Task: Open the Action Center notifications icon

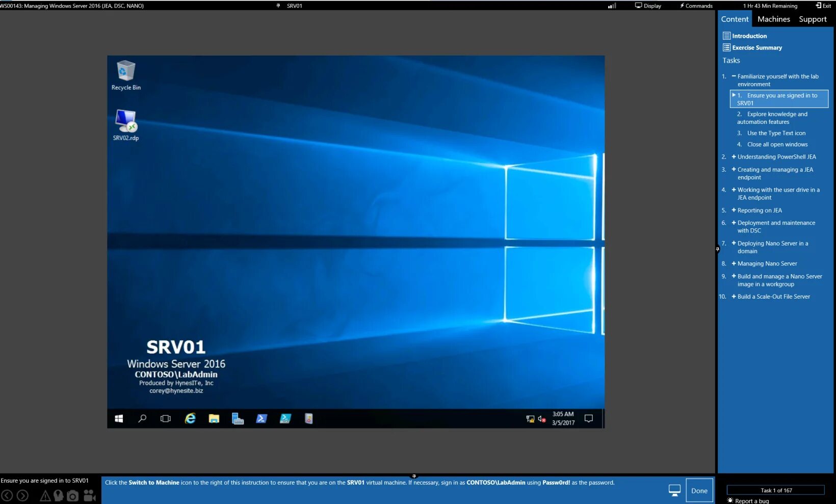Action: click(x=589, y=418)
